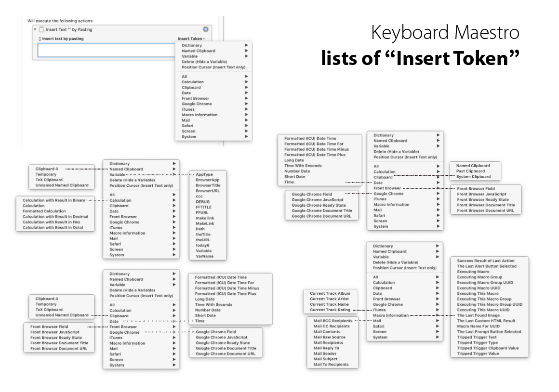Choose The Last Alert Button Selected
This screenshot has width=559, height=392.
coord(487,266)
